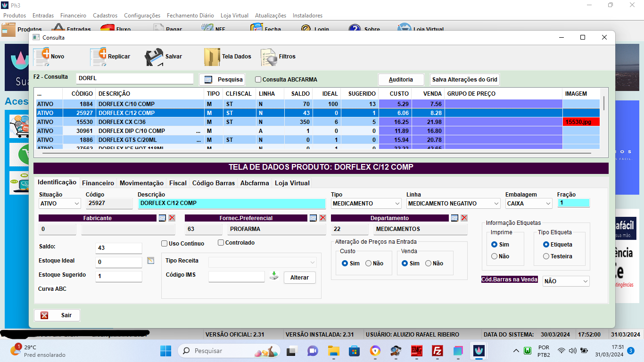Click the Código IMS input field

237,277
